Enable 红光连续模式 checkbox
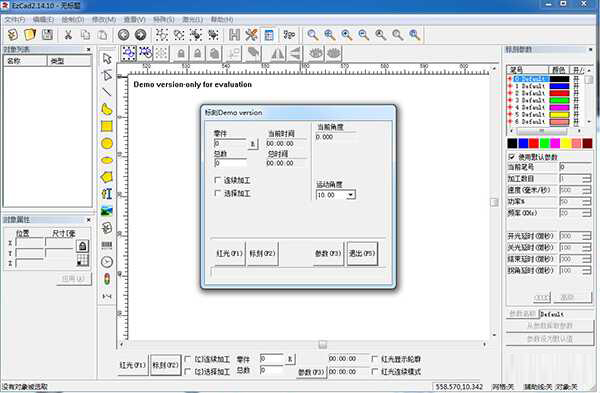 click(375, 371)
